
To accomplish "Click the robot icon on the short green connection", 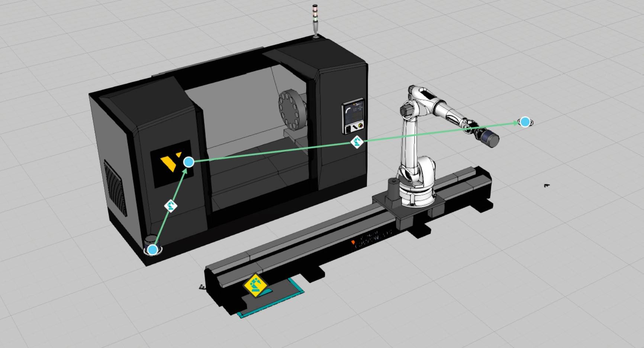I will [x=171, y=205].
